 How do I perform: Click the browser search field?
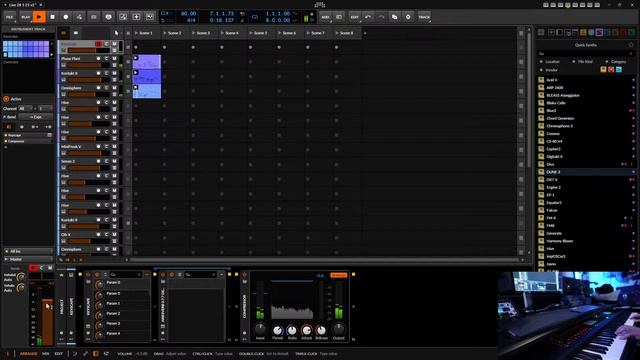point(586,53)
